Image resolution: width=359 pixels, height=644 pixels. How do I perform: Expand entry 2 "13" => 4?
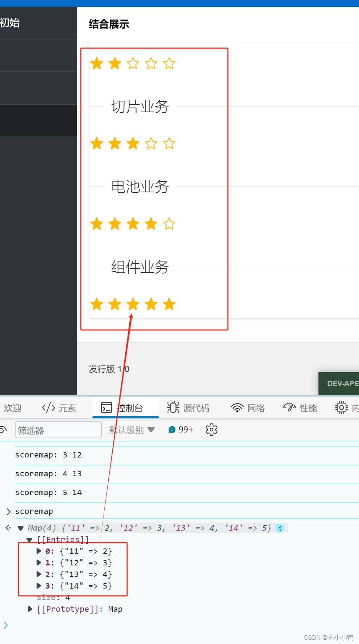point(39,574)
